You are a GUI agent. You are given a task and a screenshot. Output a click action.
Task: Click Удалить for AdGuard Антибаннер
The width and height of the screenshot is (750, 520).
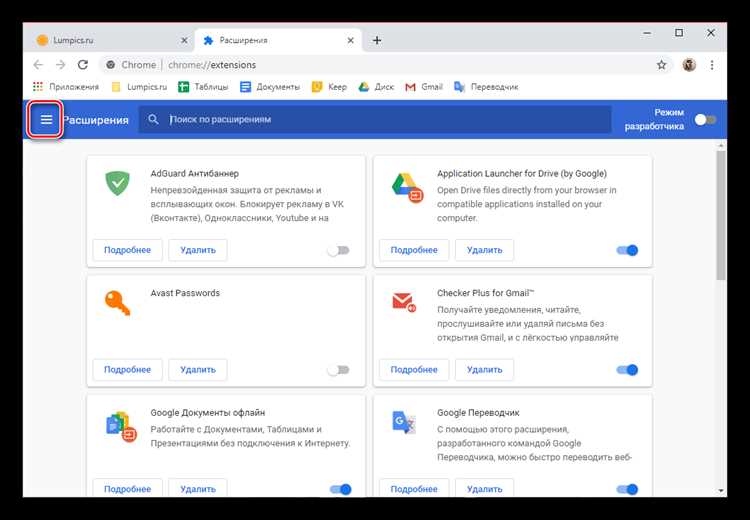click(198, 250)
